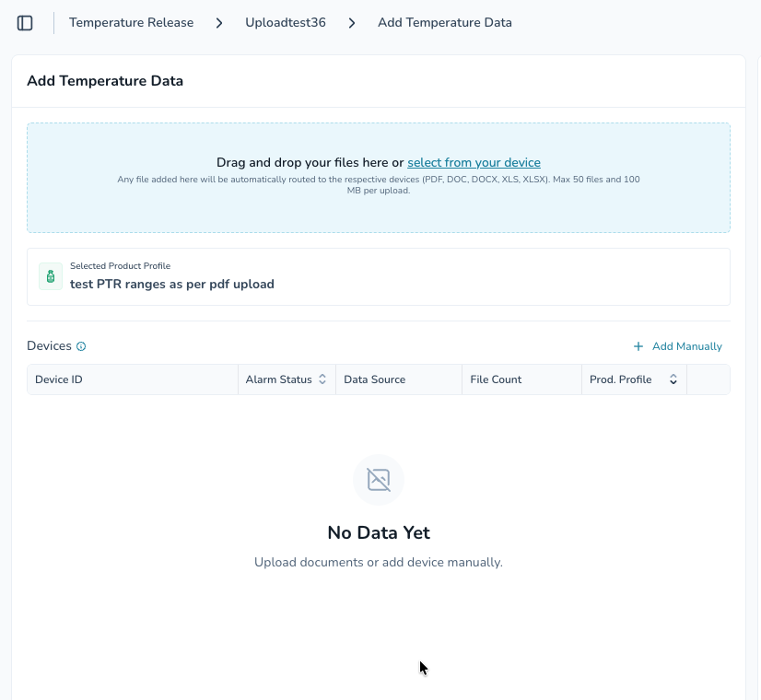
Task: Click the plus icon beside Add Manually
Action: click(x=638, y=346)
